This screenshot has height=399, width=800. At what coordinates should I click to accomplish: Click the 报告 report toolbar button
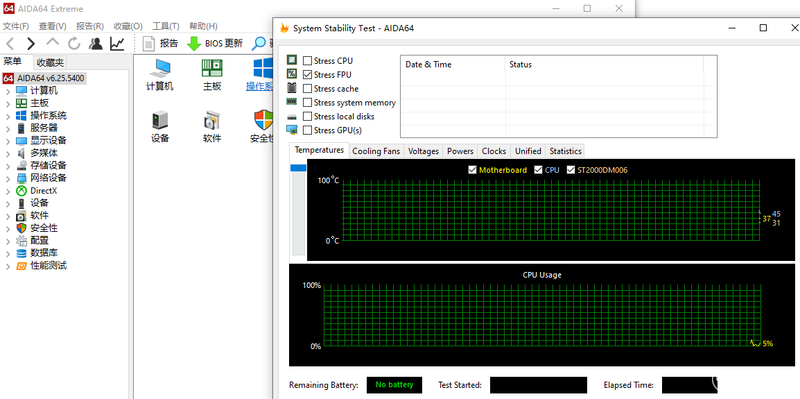tap(160, 44)
